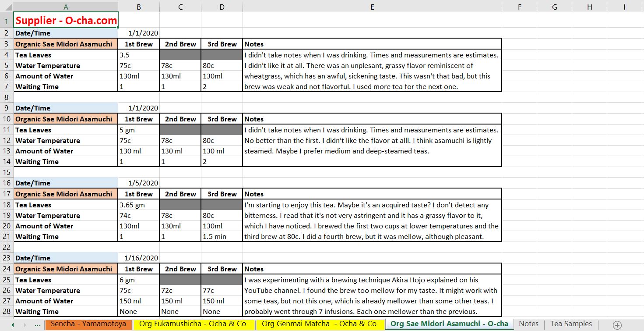Open the Tea Samples sheet tab
Screen dimensions: 644x331
(571, 324)
